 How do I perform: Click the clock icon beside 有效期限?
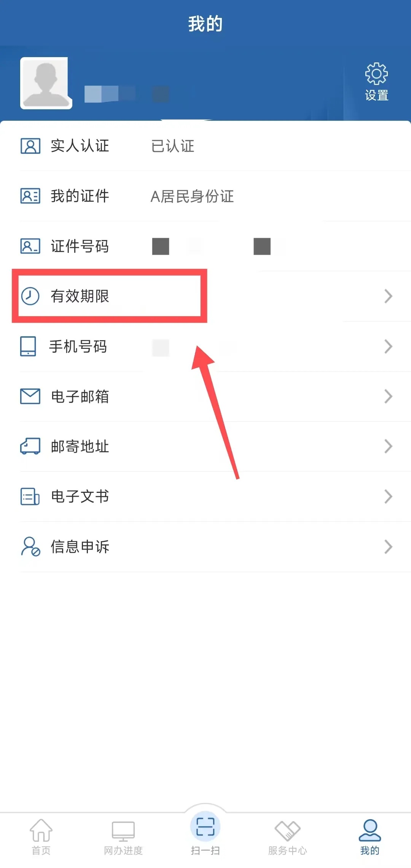point(30,296)
